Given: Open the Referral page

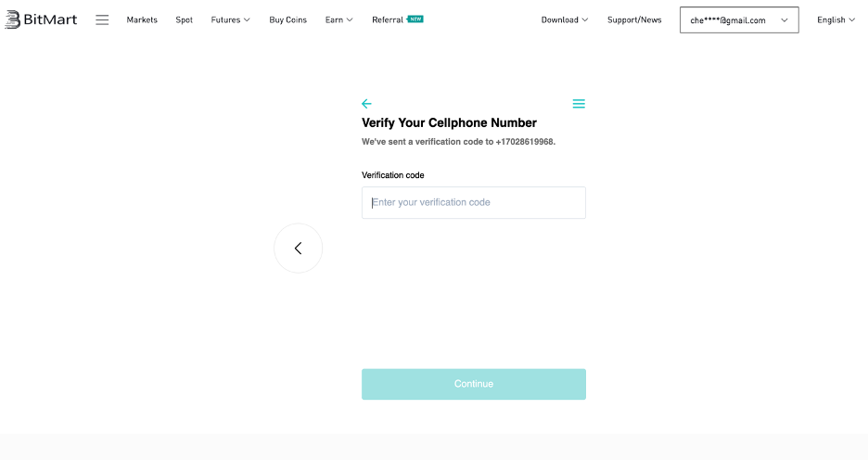Looking at the screenshot, I should (x=388, y=19).
